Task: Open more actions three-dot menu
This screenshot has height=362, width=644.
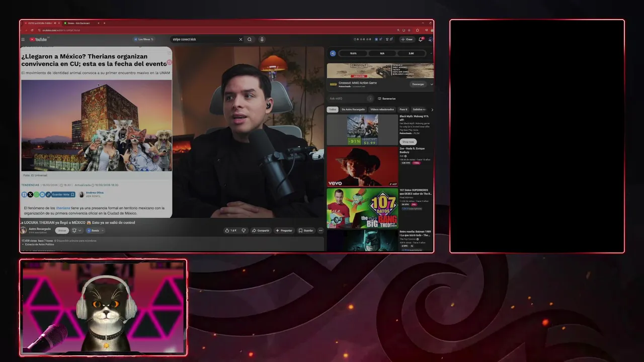Action: tap(320, 230)
